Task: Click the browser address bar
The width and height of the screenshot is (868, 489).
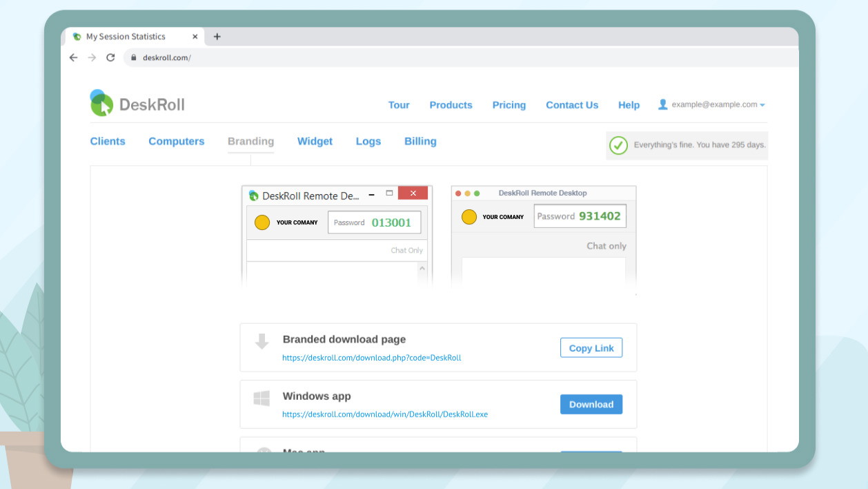Action: (x=414, y=58)
